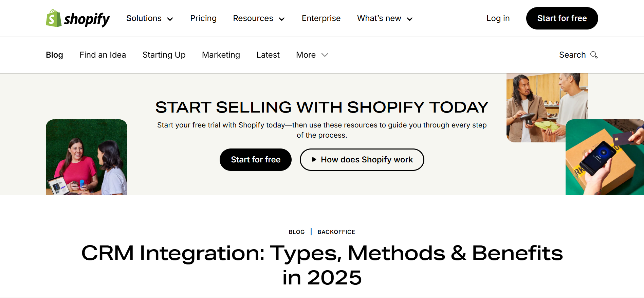Open the BLOG breadcrumb link
The height and width of the screenshot is (298, 644).
(296, 232)
